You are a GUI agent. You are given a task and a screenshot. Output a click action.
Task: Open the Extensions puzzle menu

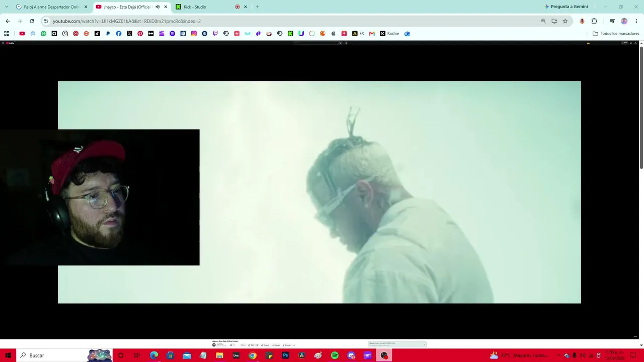(x=594, y=21)
